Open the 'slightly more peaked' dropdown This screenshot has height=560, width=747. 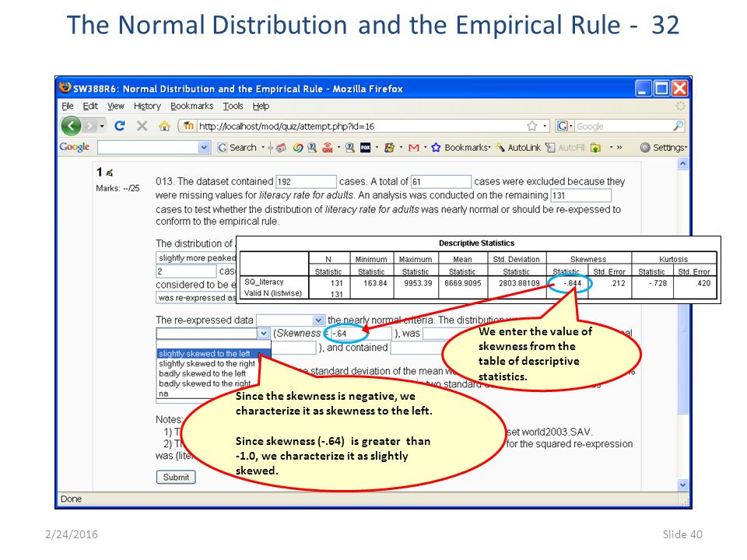(x=196, y=257)
